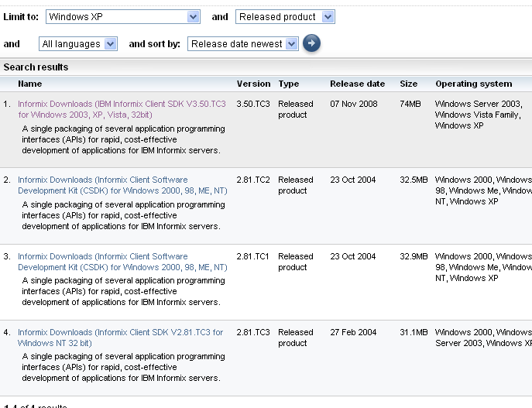Open the Released product type dropdown
This screenshot has height=408, width=532.
coord(285,16)
